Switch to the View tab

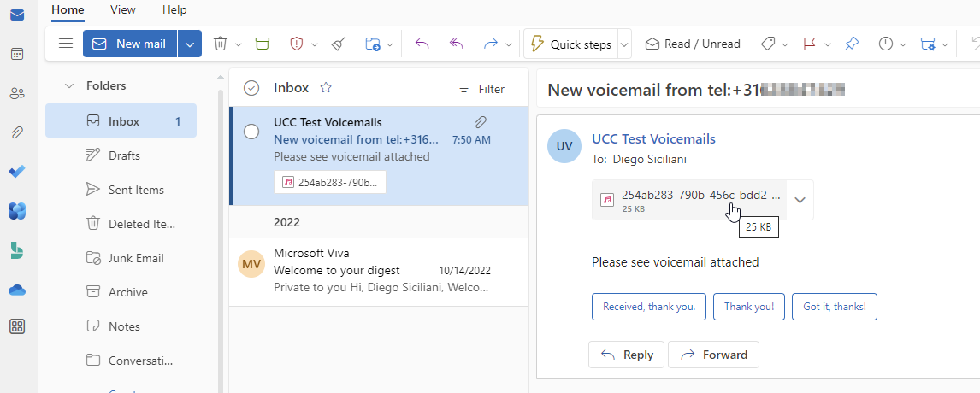click(121, 10)
